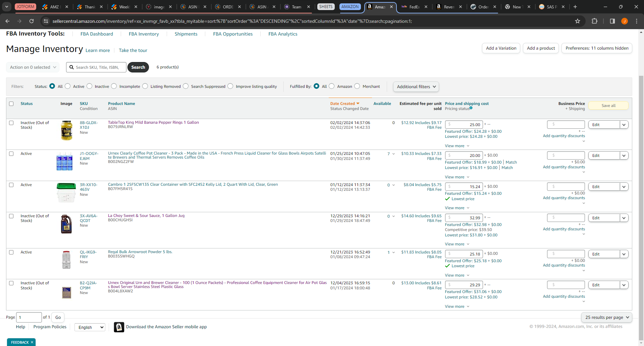This screenshot has height=346, width=644.
Task: Open the browser side panel icon
Action: [612, 21]
